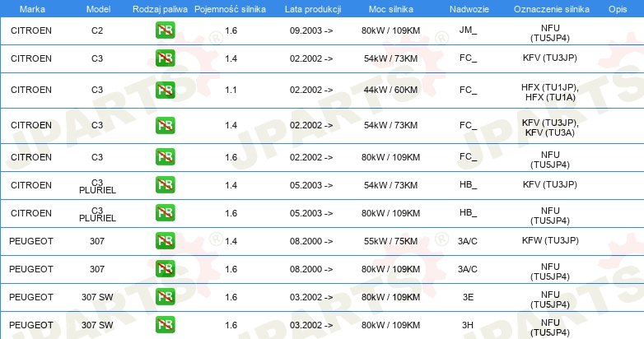Viewport: 644px width, 339px height.
Task: Click the fuel icon in the C3 1.1 row
Action: [x=165, y=90]
